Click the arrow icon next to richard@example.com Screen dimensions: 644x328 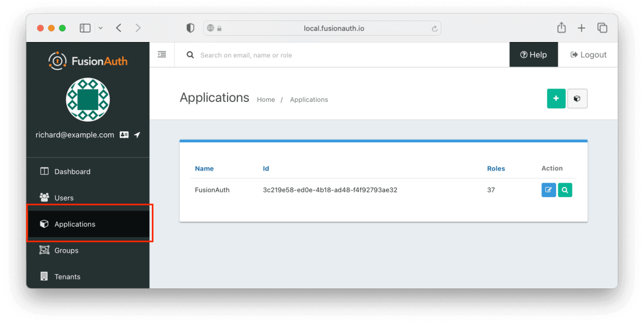[x=137, y=135]
